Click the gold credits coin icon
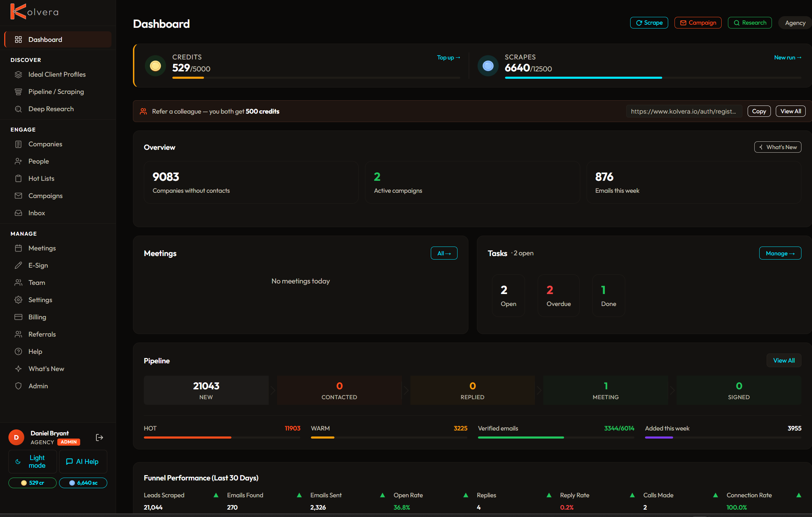This screenshot has height=517, width=812. click(x=155, y=66)
